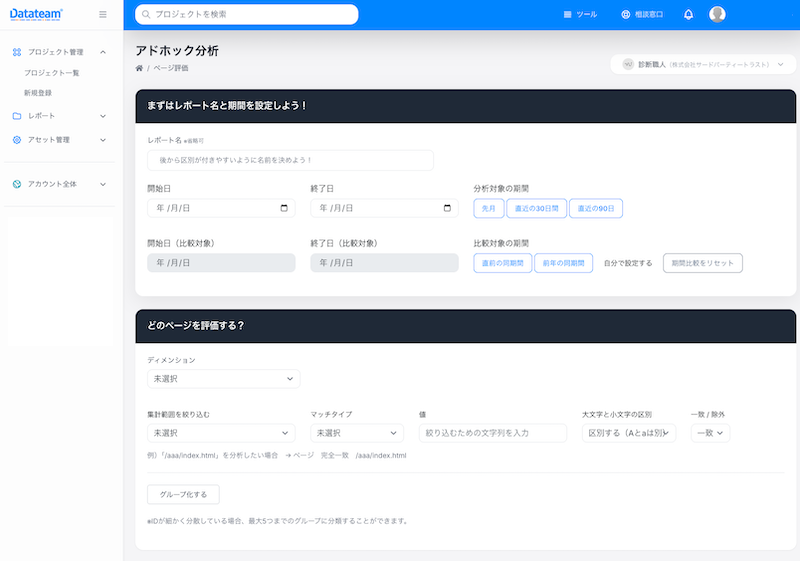
Task: Select the 直近の30日間 period button
Action: (x=536, y=208)
